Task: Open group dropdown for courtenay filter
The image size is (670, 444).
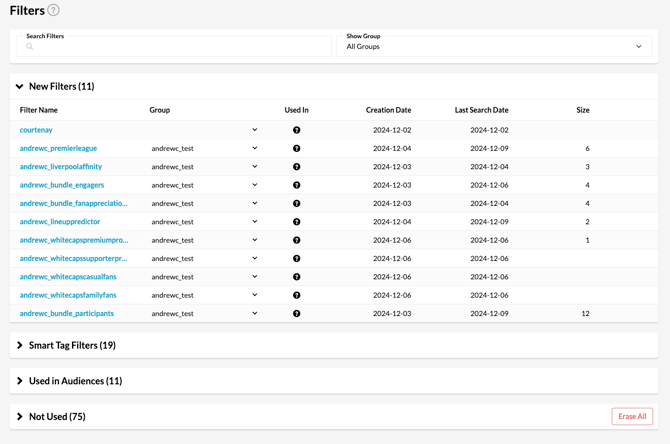Action: pos(254,130)
